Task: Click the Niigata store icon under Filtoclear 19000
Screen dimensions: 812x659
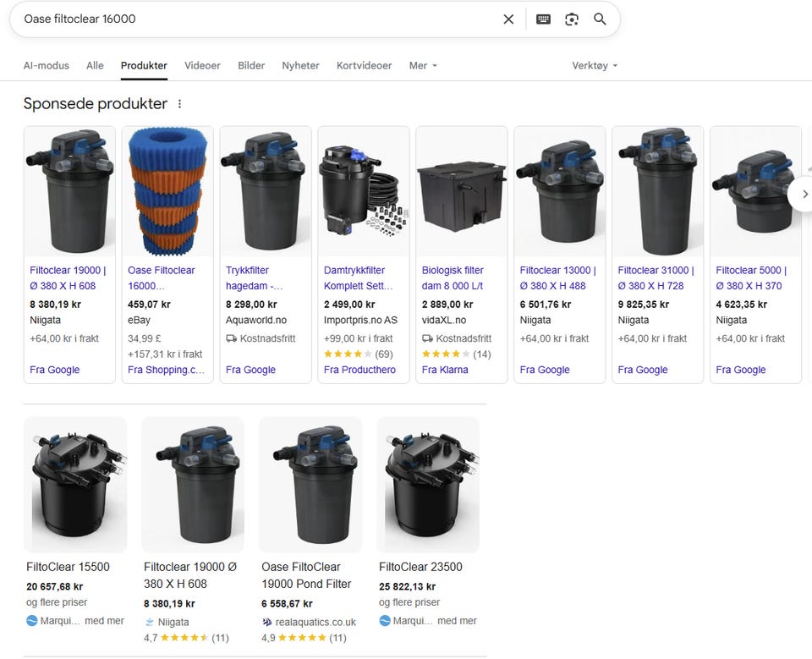Action: point(150,622)
